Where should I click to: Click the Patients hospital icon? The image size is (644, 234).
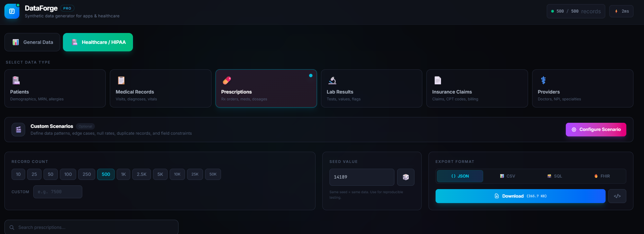click(16, 80)
